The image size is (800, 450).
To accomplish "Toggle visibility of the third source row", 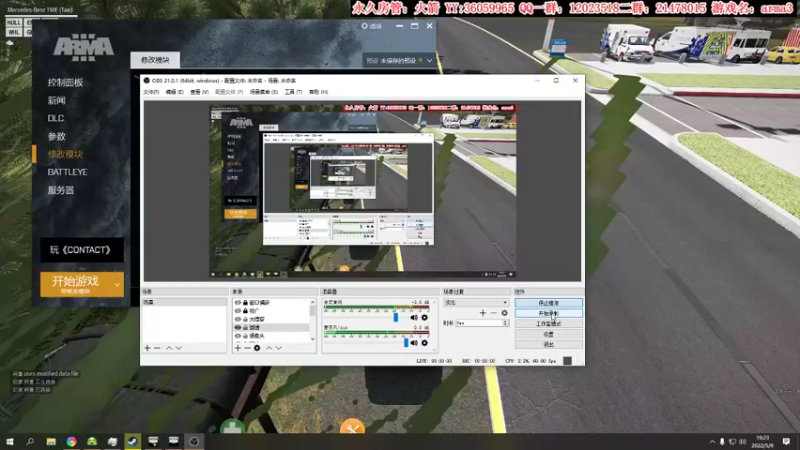I will coord(238,319).
